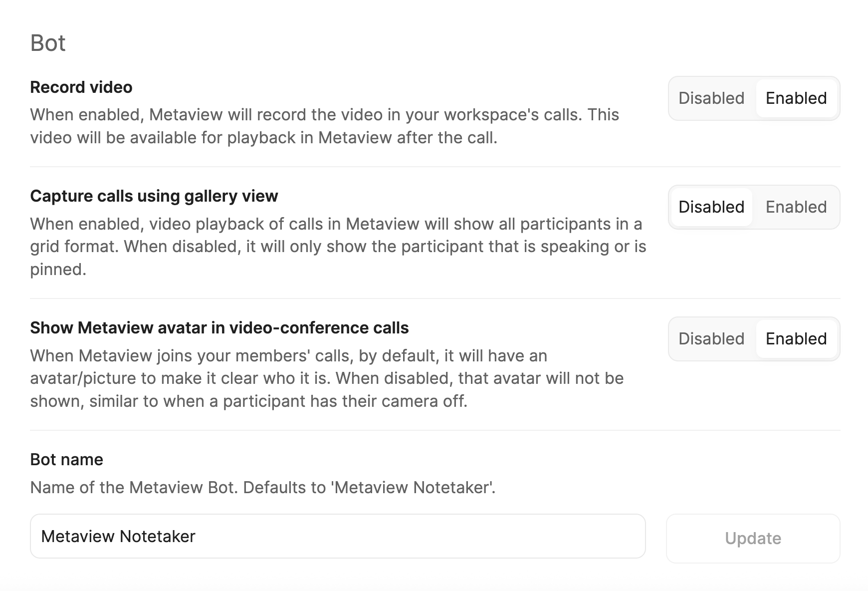Disable the Metaview avatar in calls
The height and width of the screenshot is (591, 868).
pos(711,339)
